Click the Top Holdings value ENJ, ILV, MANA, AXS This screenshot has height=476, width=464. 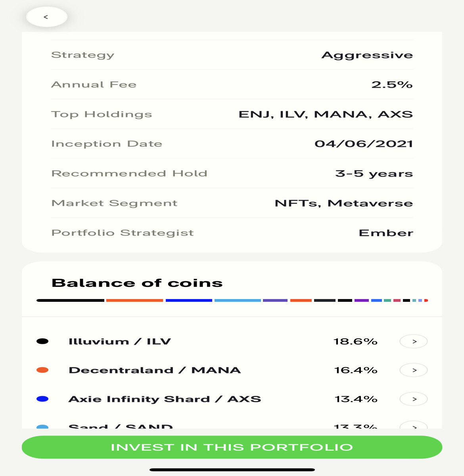pyautogui.click(x=326, y=114)
